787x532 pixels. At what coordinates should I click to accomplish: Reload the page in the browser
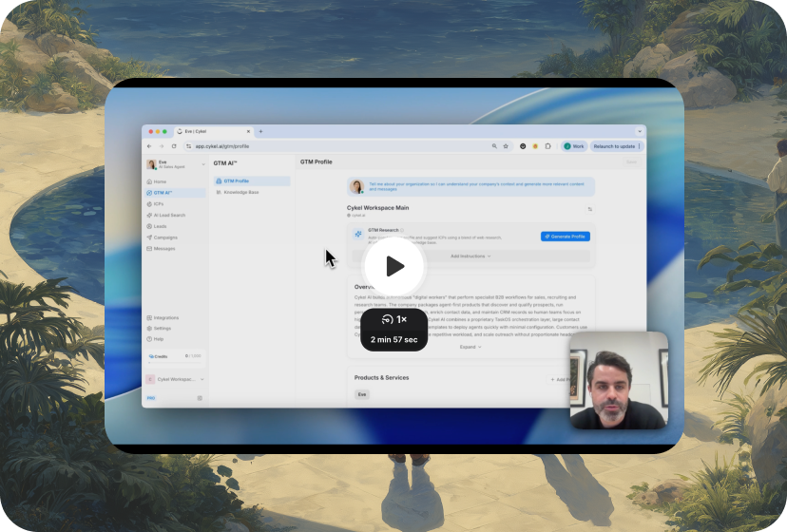coord(174,146)
